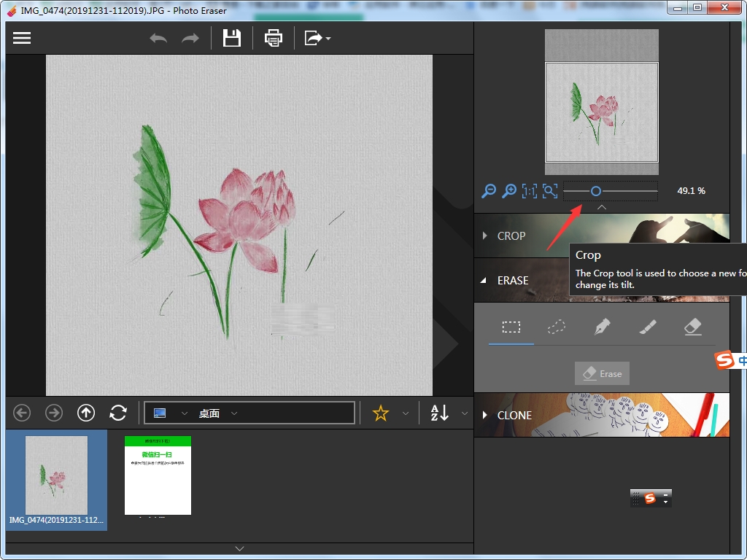
Task: Open the Share export dropdown
Action: coord(317,38)
